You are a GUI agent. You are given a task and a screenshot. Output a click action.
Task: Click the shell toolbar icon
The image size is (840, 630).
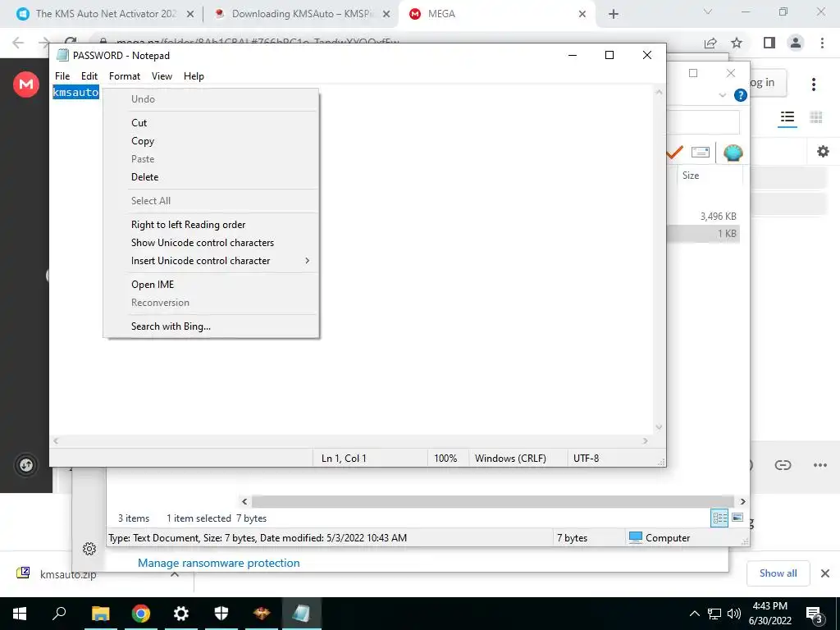(x=733, y=153)
